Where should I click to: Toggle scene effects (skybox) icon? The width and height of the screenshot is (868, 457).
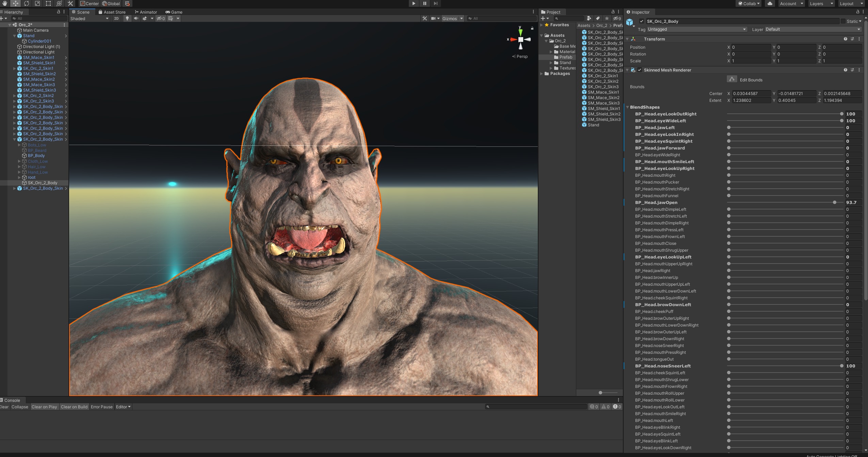[145, 18]
